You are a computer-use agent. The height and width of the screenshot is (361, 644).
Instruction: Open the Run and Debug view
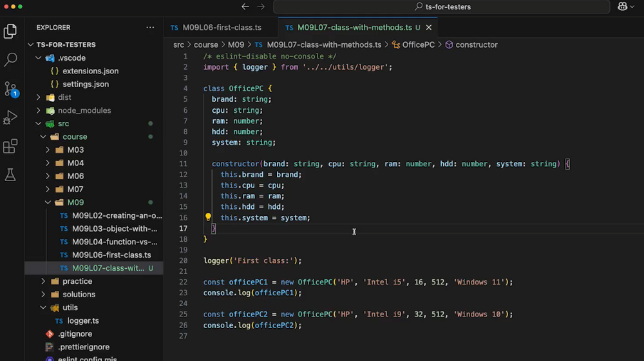tap(10, 117)
